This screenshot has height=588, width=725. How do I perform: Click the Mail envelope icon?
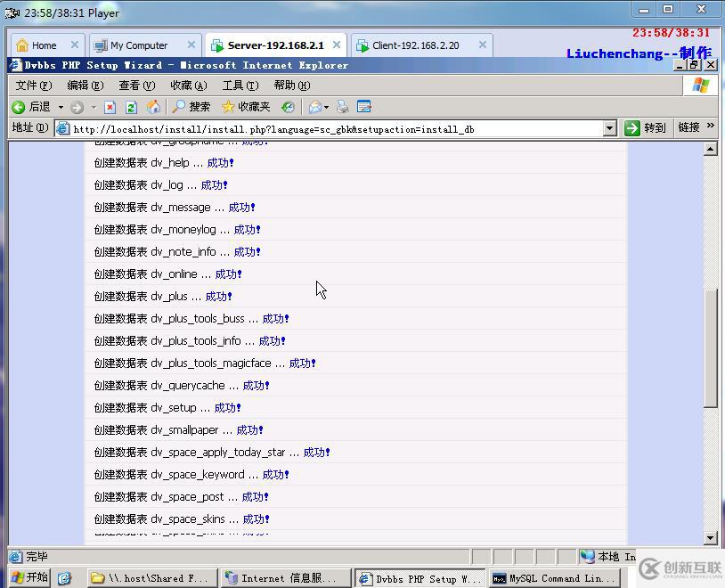[315, 107]
